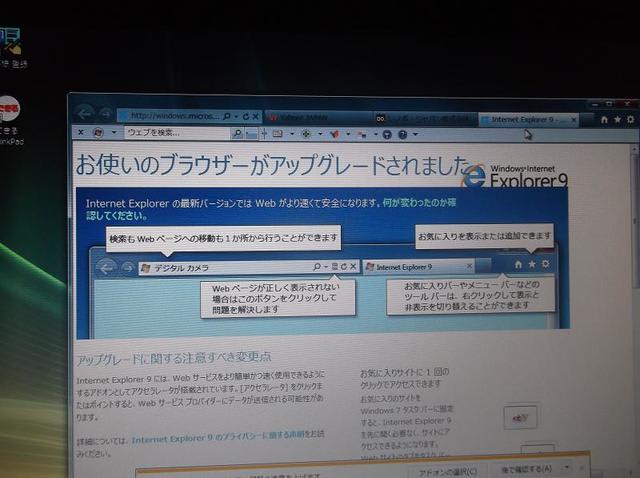Click the お気に入りサイトに 1 回の text
The image size is (640, 478).
point(404,372)
